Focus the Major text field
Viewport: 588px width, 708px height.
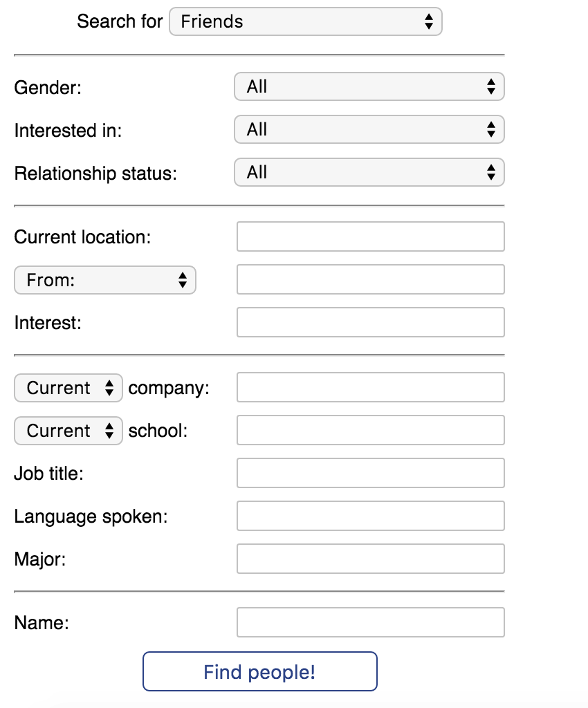point(370,559)
